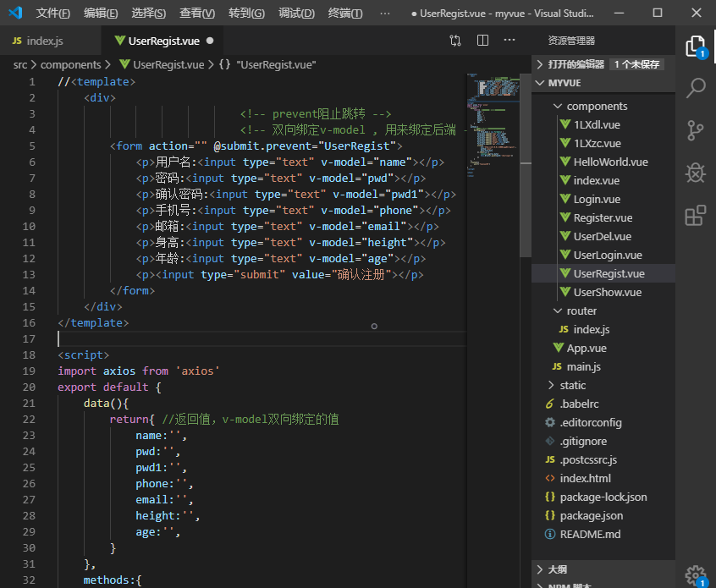Viewport: 716px width, 588px height.
Task: Click the Manage gear icon
Action: point(695,574)
